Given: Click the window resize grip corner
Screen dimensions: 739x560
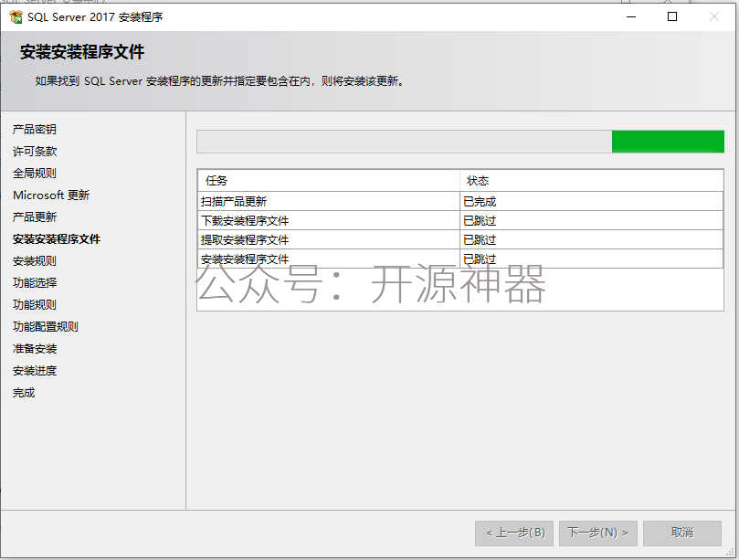Looking at the screenshot, I should (x=731, y=552).
